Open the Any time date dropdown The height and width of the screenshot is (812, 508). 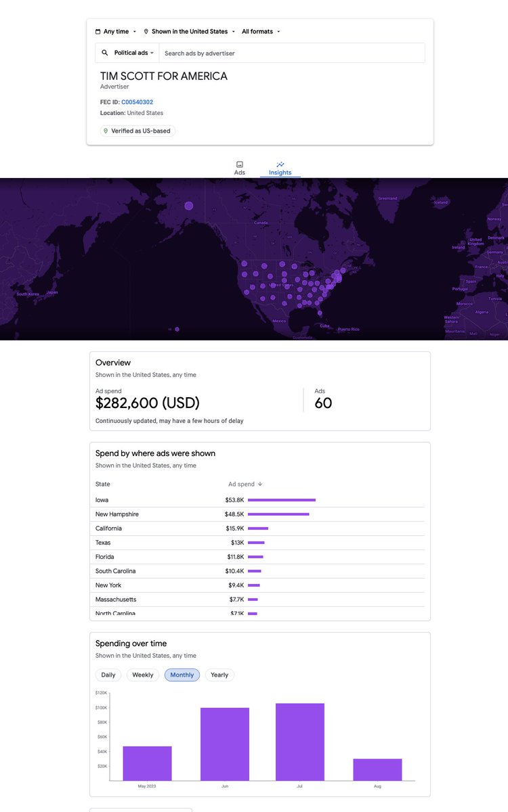117,32
